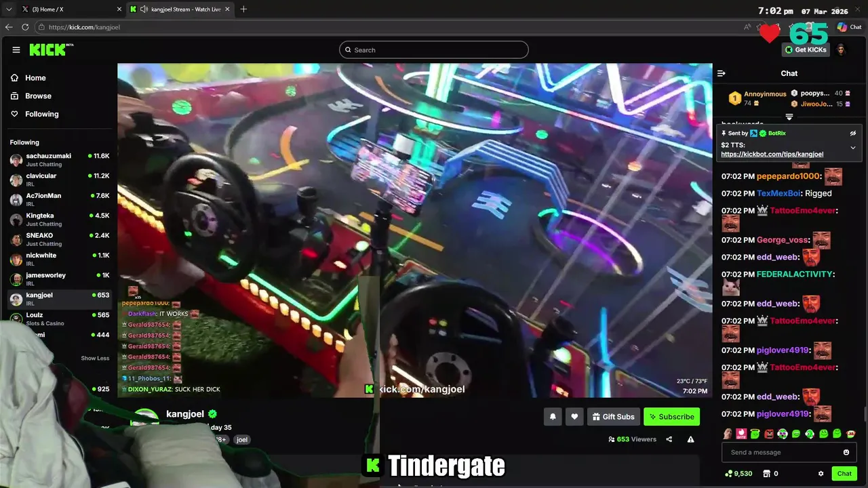Click the joel stream tag

[x=242, y=439]
